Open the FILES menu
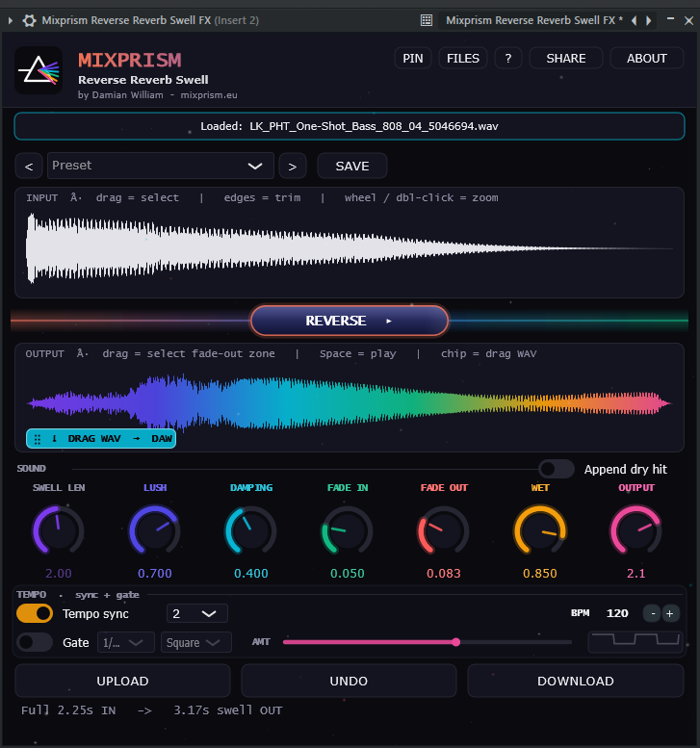Image resolution: width=700 pixels, height=748 pixels. point(462,58)
